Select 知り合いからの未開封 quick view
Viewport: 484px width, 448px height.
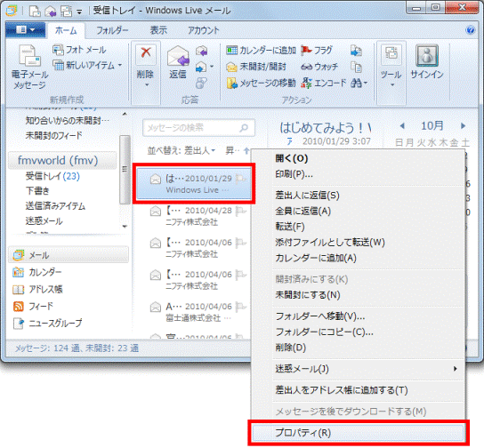point(68,121)
